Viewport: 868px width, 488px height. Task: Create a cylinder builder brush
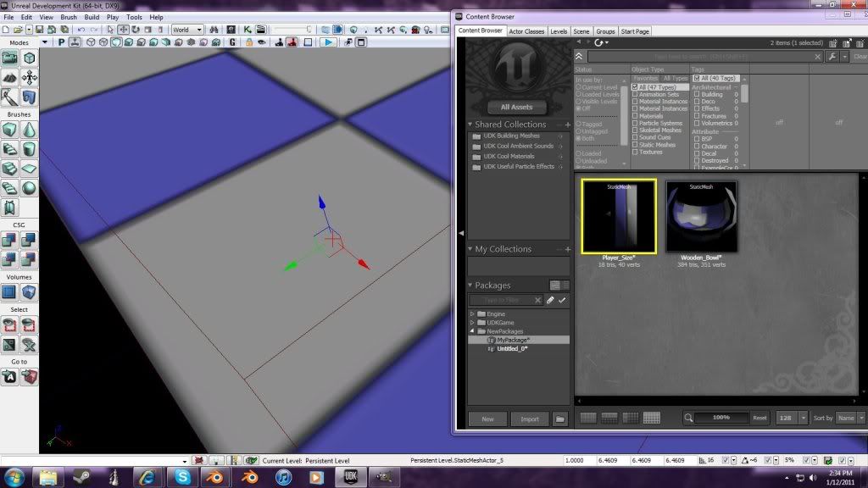point(29,149)
